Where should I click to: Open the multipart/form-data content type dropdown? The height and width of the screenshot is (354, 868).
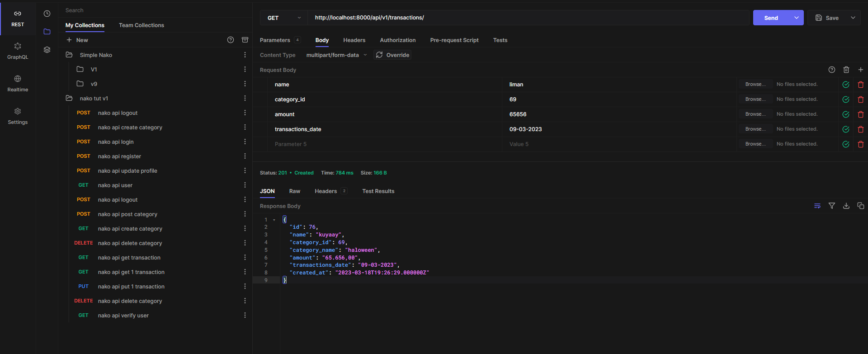(x=336, y=55)
